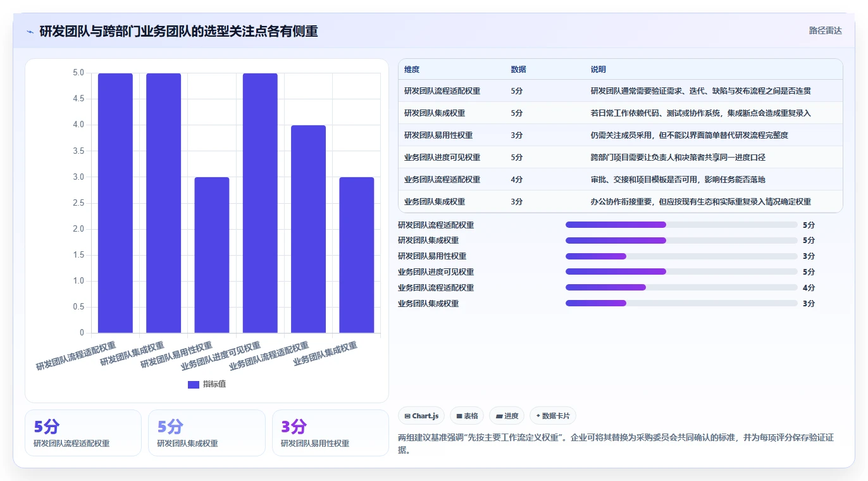Click description 跨部门项目需要让负责人和决策者共享同一进度口径

point(678,158)
